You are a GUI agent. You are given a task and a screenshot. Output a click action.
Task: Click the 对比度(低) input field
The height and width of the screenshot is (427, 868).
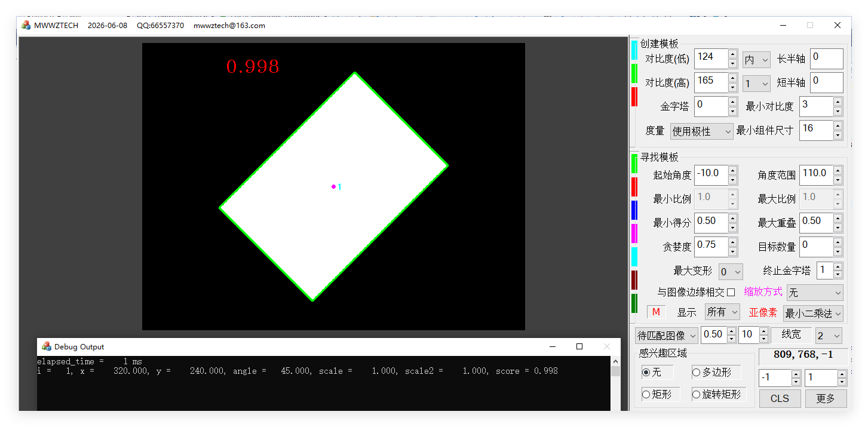[711, 59]
